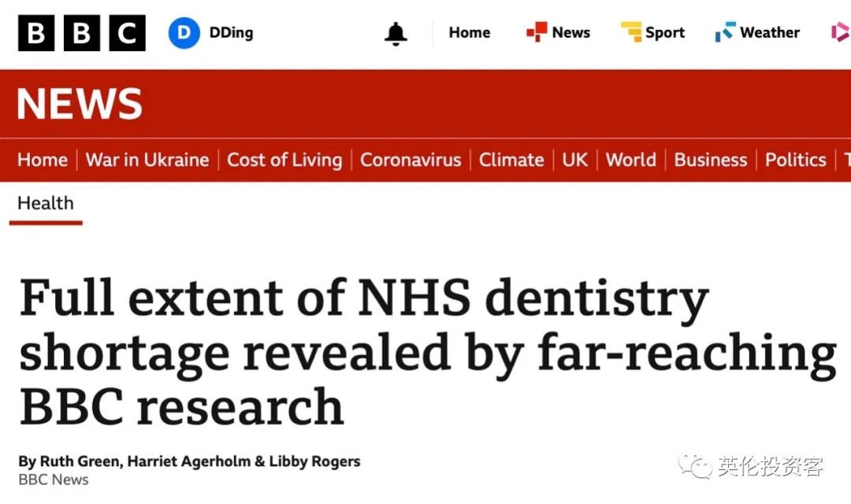Select Climate news section
Screen dimensions: 851x504
click(511, 160)
